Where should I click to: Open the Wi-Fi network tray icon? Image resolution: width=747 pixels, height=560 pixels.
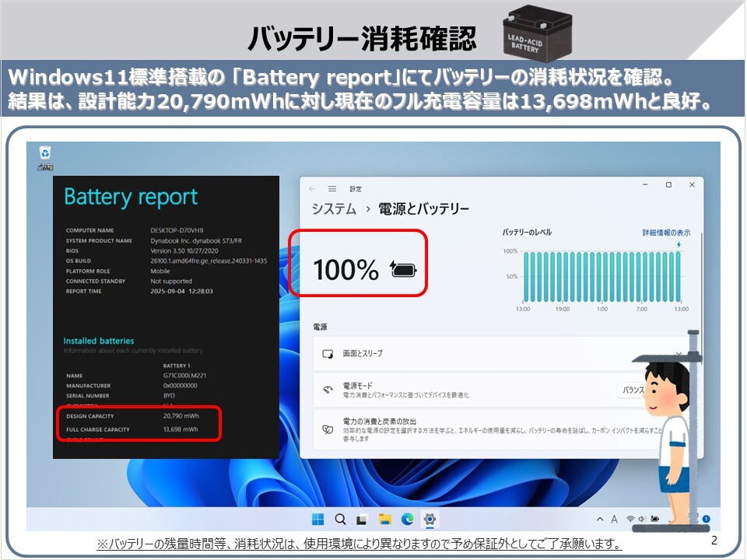[x=631, y=519]
